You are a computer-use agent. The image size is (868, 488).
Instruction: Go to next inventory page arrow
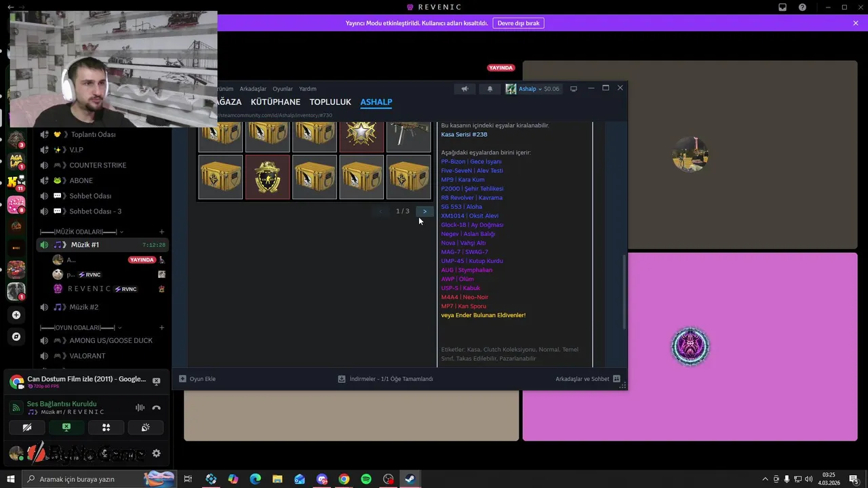coord(425,211)
